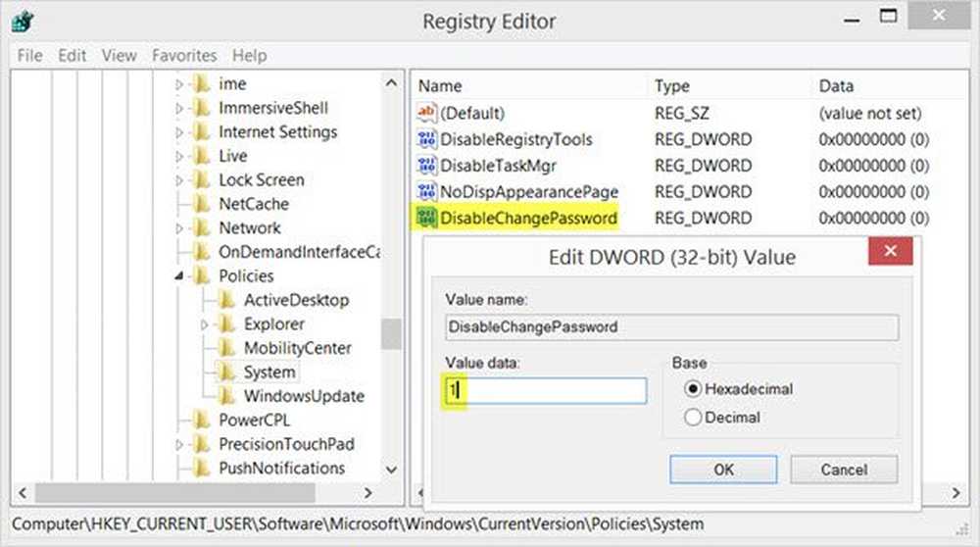Close the Edit DWORD dialog with X

click(x=891, y=251)
